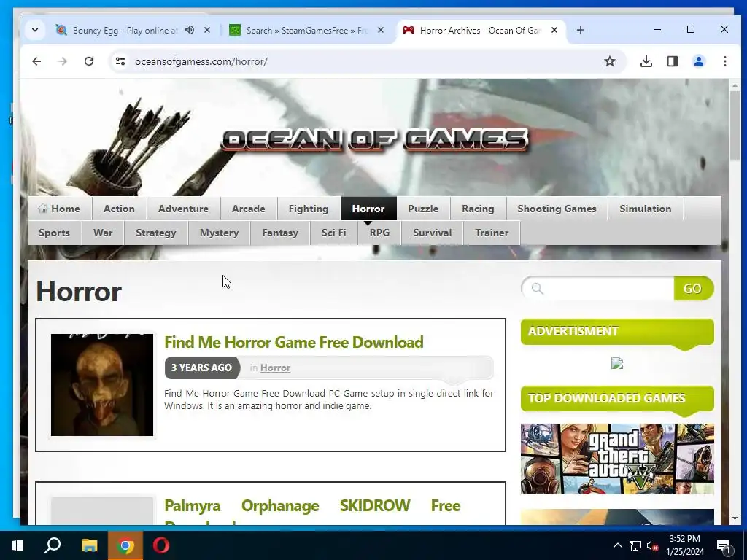Open the Windows Start menu
This screenshot has width=747, height=560.
tap(18, 545)
